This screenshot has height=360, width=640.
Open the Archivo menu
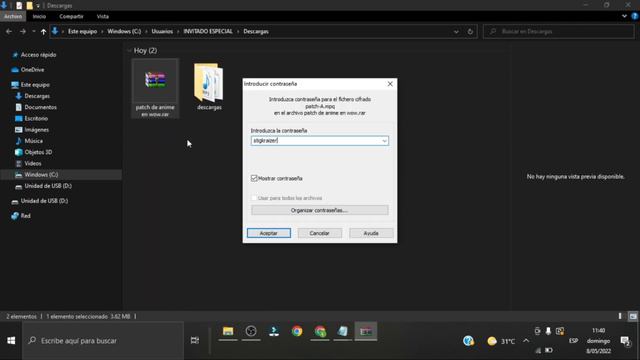pyautogui.click(x=13, y=16)
